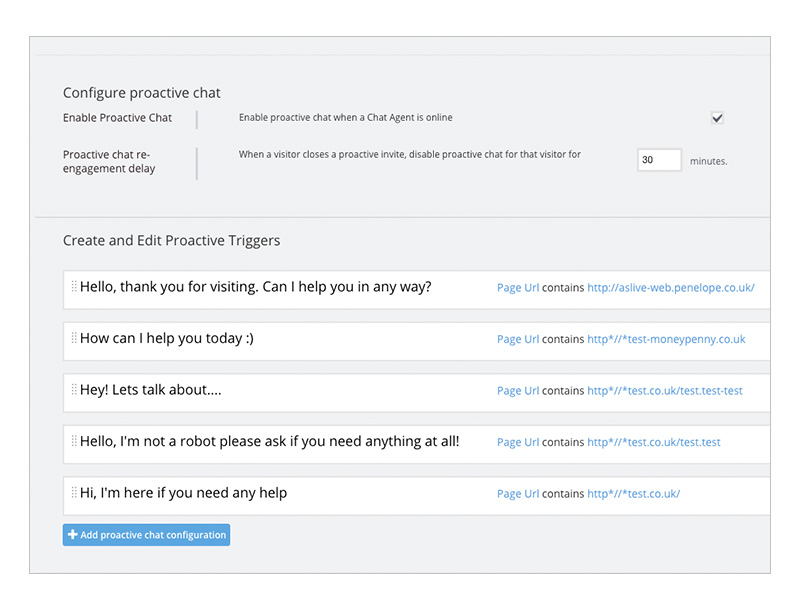Click "Page Url" on the first trigger
This screenshot has width=800, height=600.
517,287
